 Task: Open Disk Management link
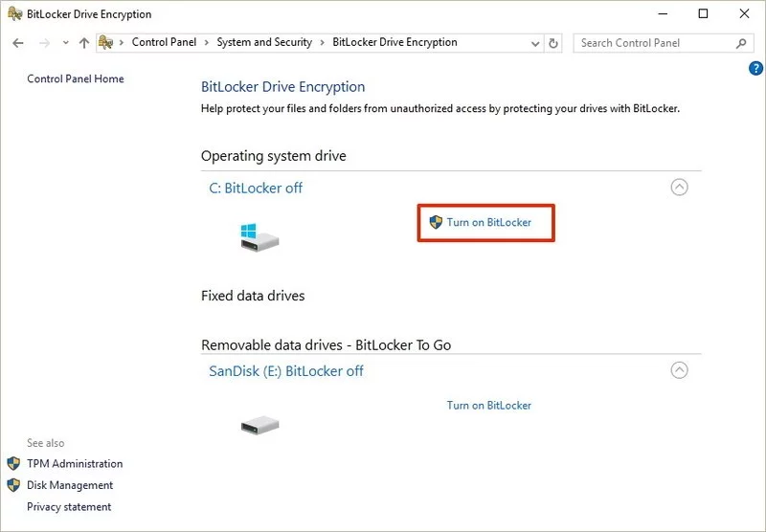pos(70,485)
